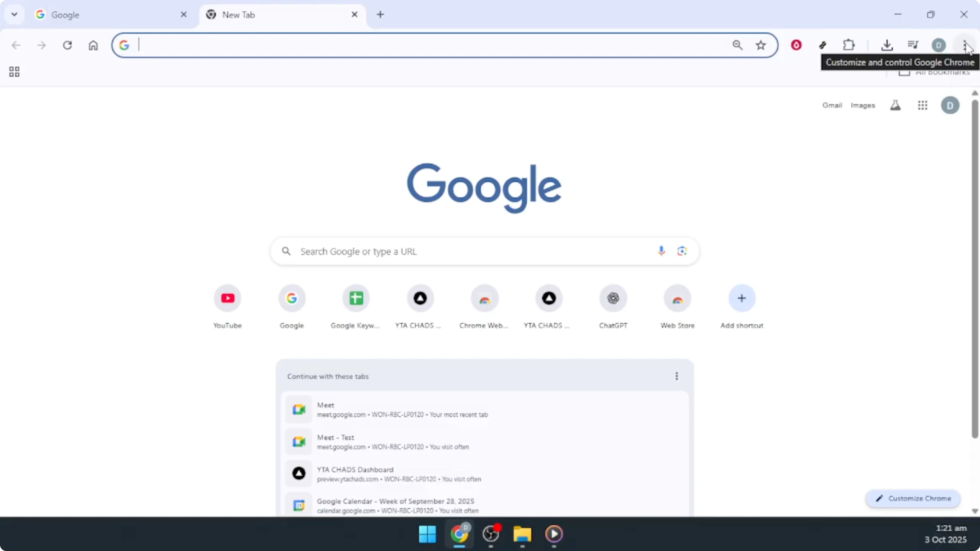Open the Gmail link
Image resolution: width=980 pixels, height=551 pixels.
(832, 105)
